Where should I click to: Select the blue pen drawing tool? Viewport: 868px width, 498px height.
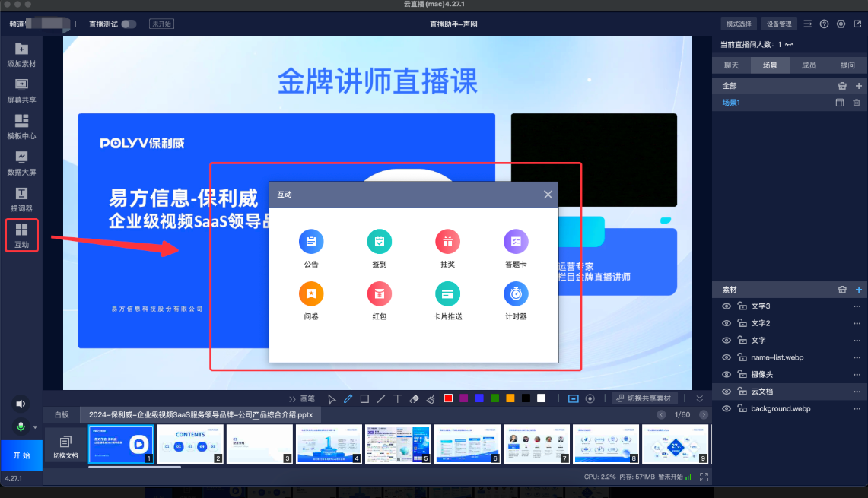coord(348,399)
